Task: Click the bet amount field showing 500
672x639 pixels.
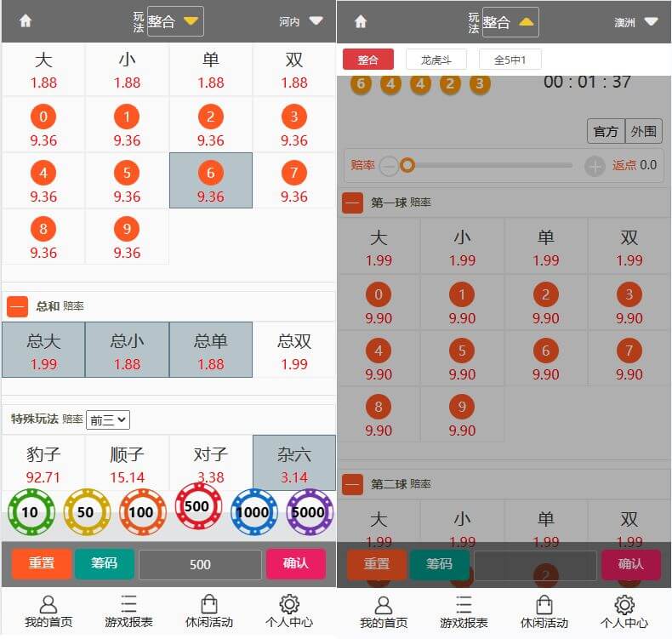Action: coord(200,564)
